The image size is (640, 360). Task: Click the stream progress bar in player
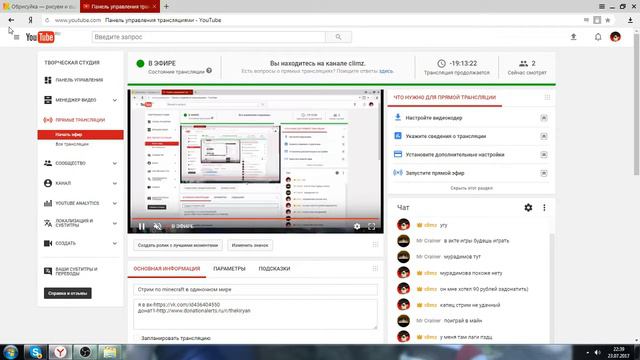256,219
